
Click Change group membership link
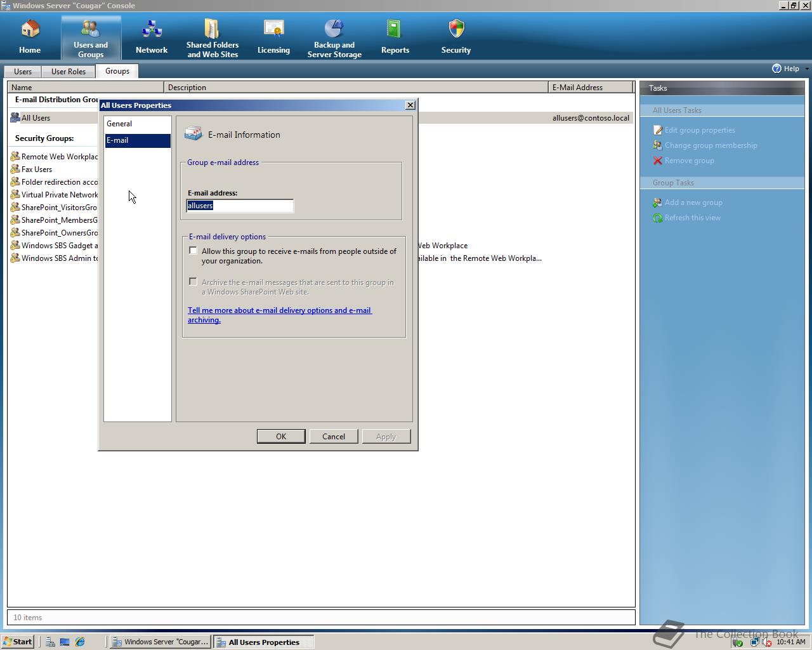(x=711, y=145)
